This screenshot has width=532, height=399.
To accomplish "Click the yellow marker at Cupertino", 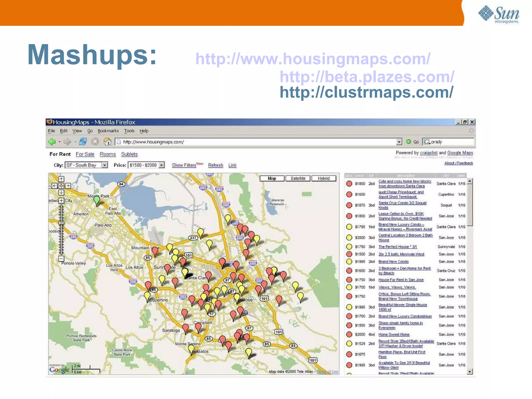I will [x=147, y=297].
